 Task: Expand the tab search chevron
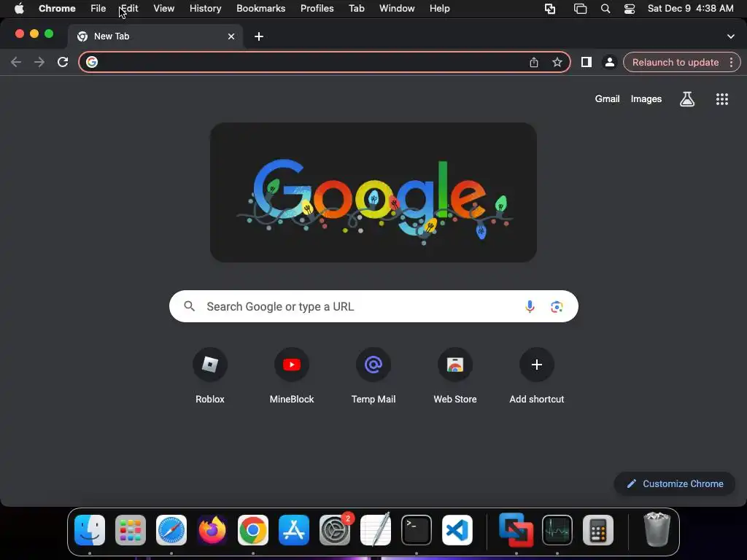[730, 36]
